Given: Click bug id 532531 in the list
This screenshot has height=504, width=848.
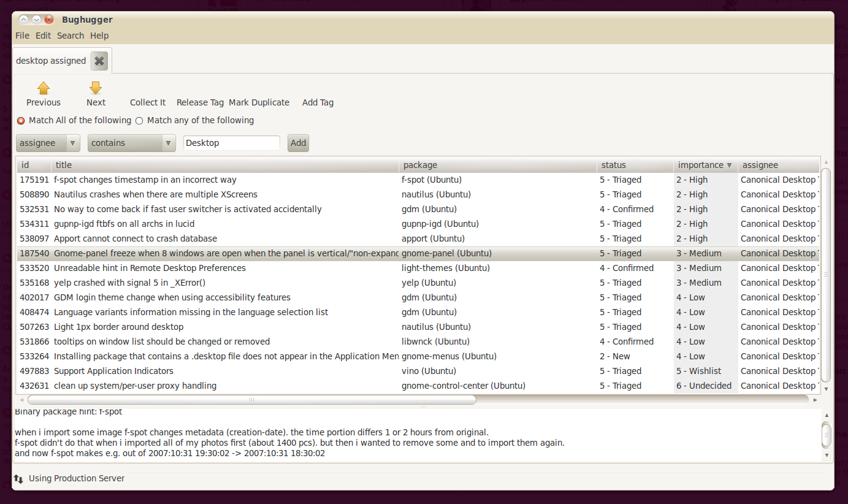Looking at the screenshot, I should tap(34, 209).
